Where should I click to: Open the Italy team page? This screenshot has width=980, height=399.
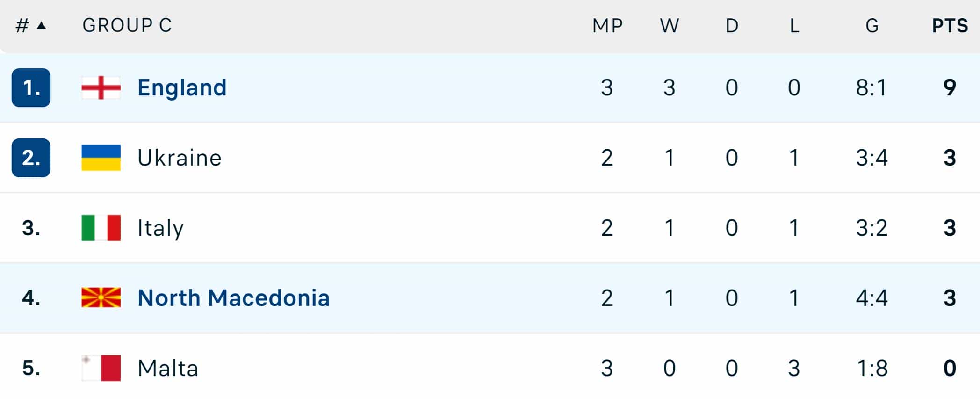(x=160, y=228)
